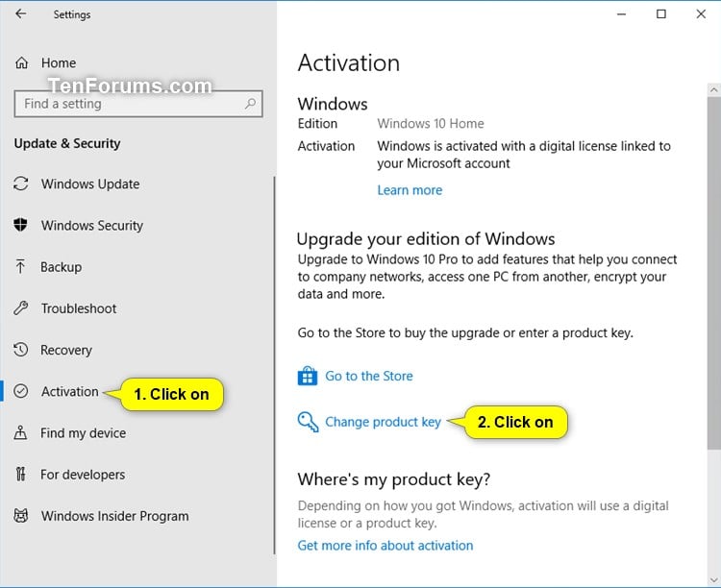Click in the Find a setting box
The height and width of the screenshot is (588, 721).
tap(138, 104)
